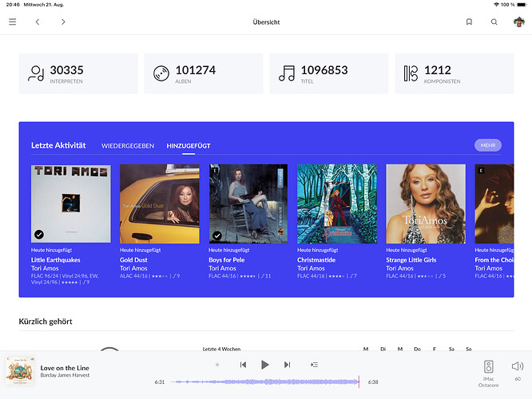Click Barclay James Harvest artist name
Screen dimensions: 532x399
(x=65, y=375)
